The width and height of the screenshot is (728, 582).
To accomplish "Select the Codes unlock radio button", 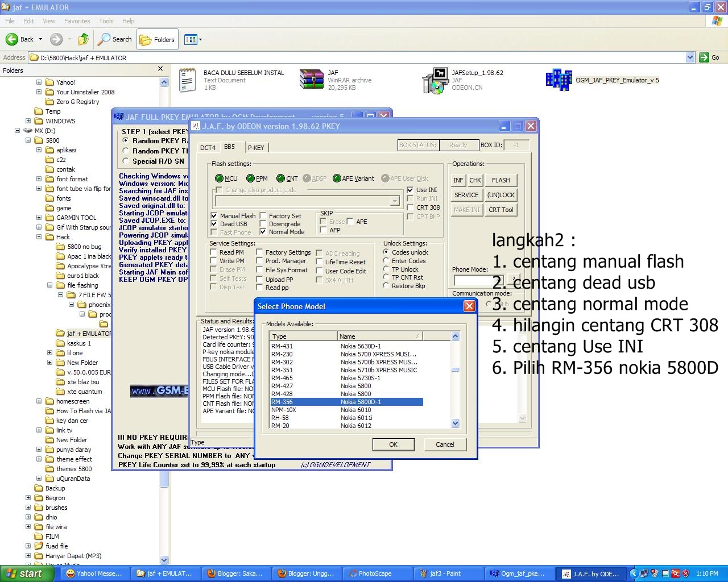I will pyautogui.click(x=386, y=252).
